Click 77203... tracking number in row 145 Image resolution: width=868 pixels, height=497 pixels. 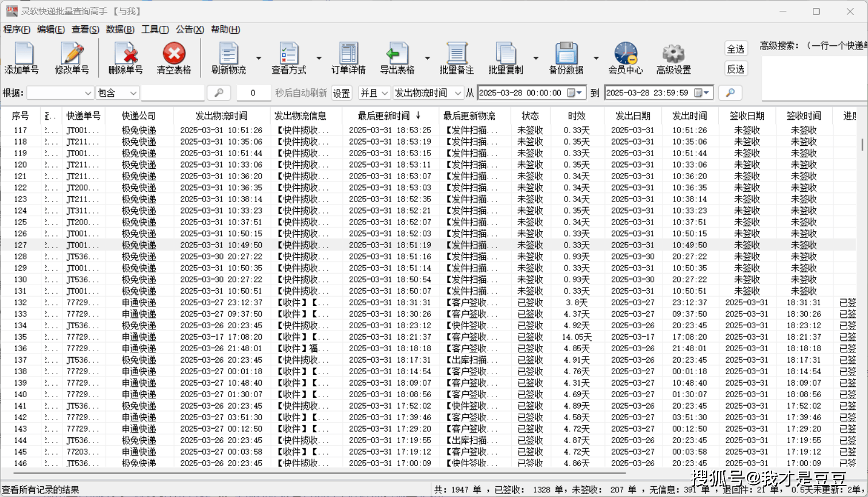pyautogui.click(x=83, y=452)
